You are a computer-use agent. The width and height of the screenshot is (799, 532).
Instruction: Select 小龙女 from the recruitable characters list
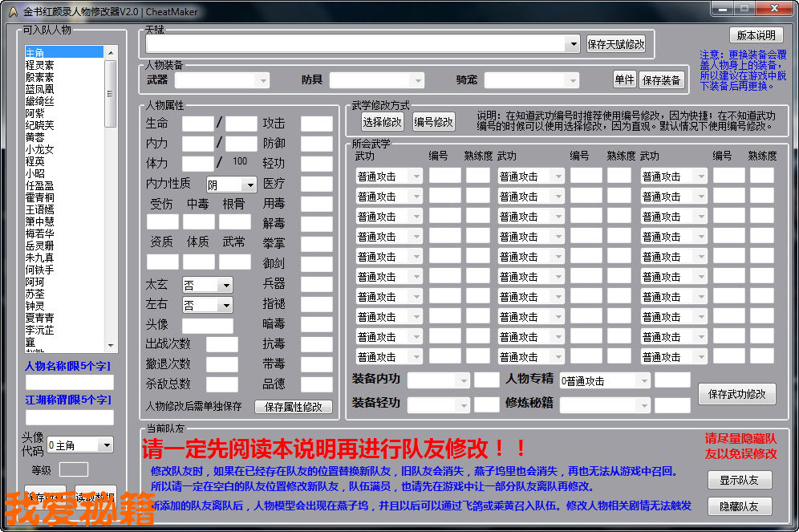point(40,149)
